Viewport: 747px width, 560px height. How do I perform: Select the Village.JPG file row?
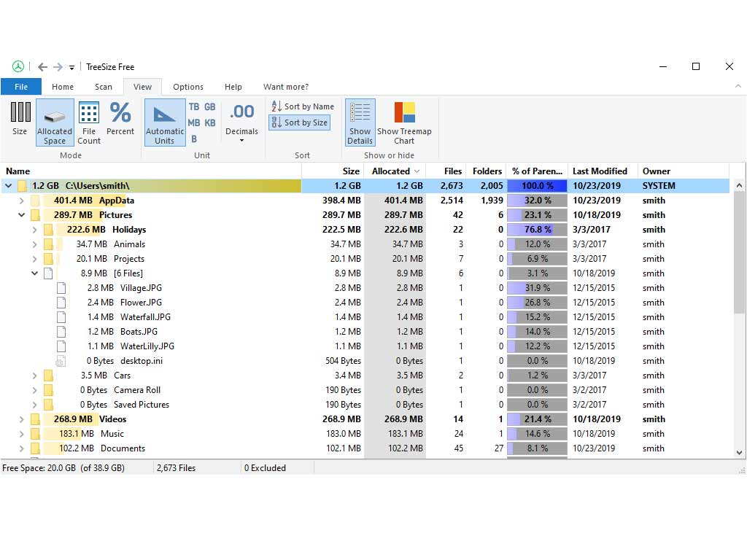pos(365,288)
